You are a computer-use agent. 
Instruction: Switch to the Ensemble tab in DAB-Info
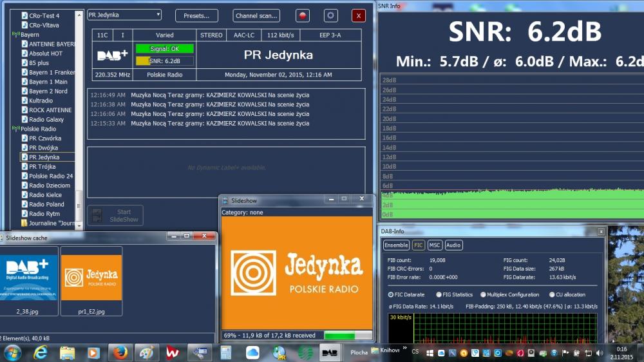(x=396, y=245)
